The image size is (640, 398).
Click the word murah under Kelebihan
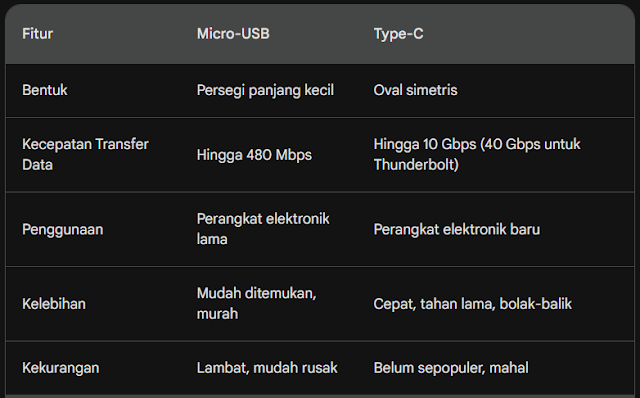(x=217, y=314)
